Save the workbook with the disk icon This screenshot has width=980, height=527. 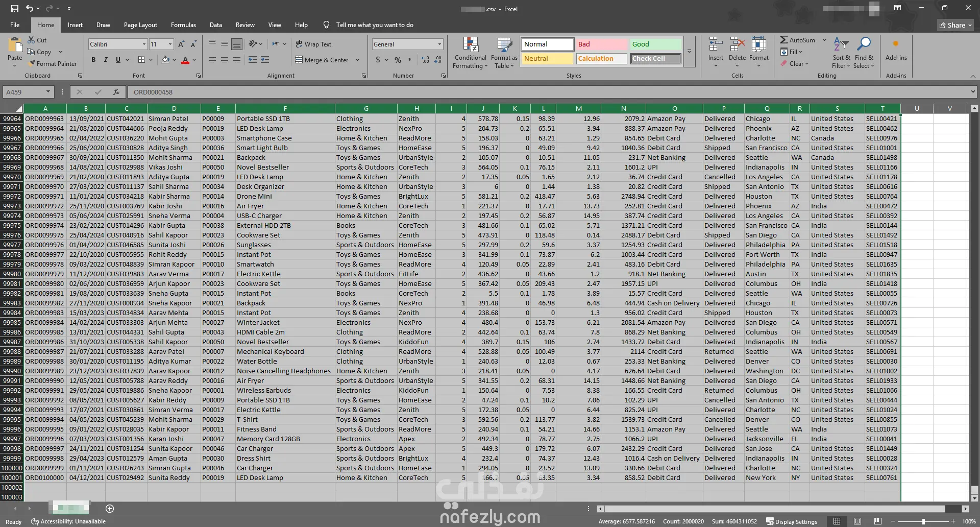[x=14, y=9]
